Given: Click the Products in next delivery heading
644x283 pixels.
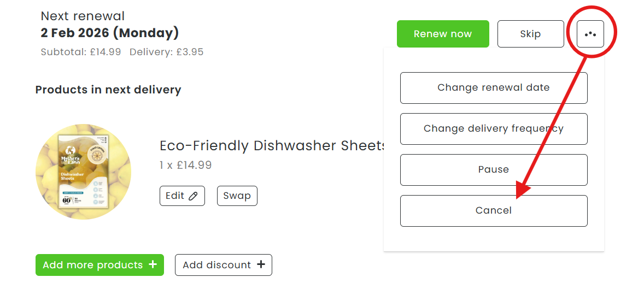Looking at the screenshot, I should point(108,90).
